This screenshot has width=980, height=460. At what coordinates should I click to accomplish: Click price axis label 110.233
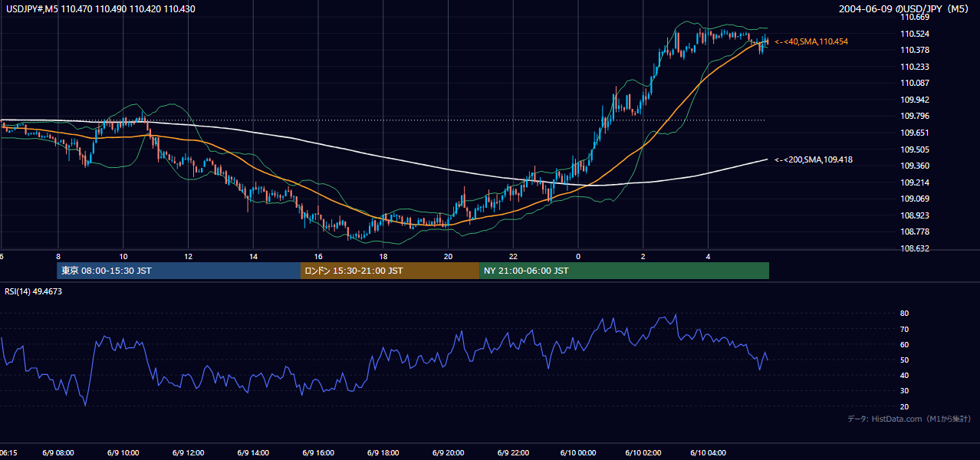916,67
